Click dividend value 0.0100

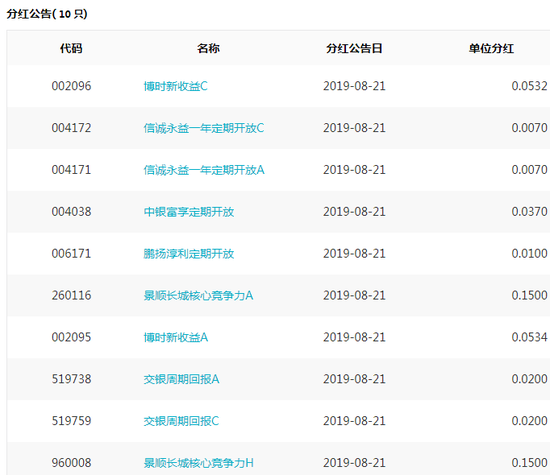point(529,253)
